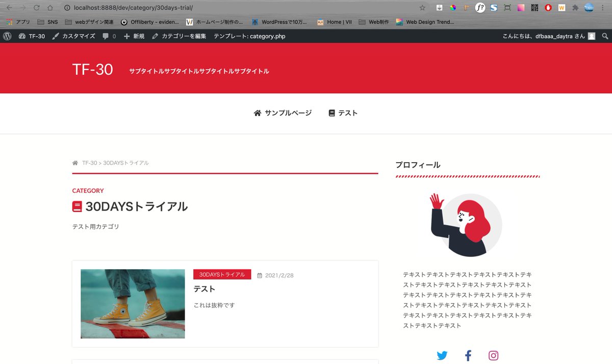Go to browser home page
This screenshot has height=364, width=612.
pos(50,8)
